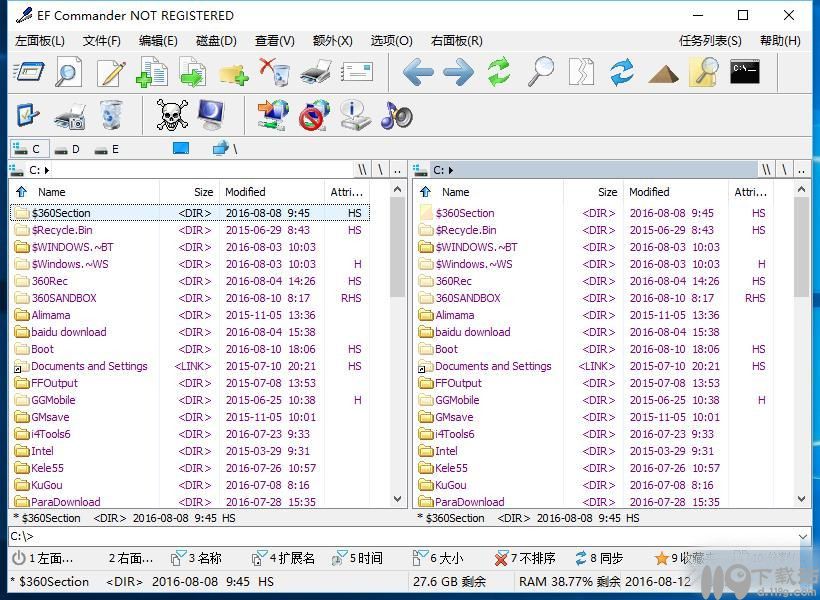This screenshot has width=820, height=600.
Task: Open the 编辑(E) menu
Action: 158,41
